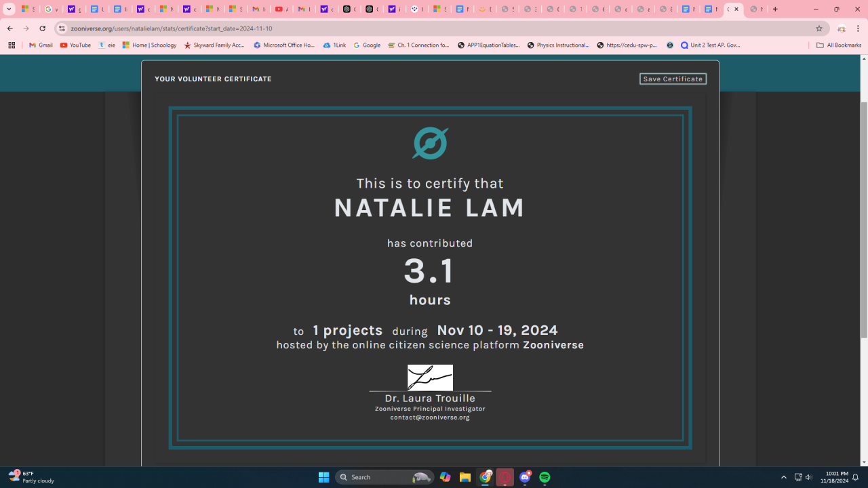
Task: Open the Skyward Family Access bookmark
Action: pos(214,45)
